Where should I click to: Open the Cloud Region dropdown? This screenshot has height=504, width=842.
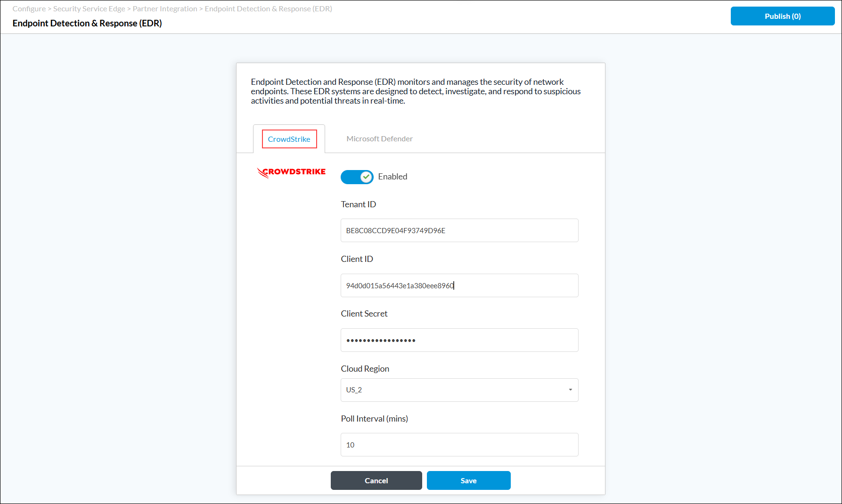coord(459,390)
